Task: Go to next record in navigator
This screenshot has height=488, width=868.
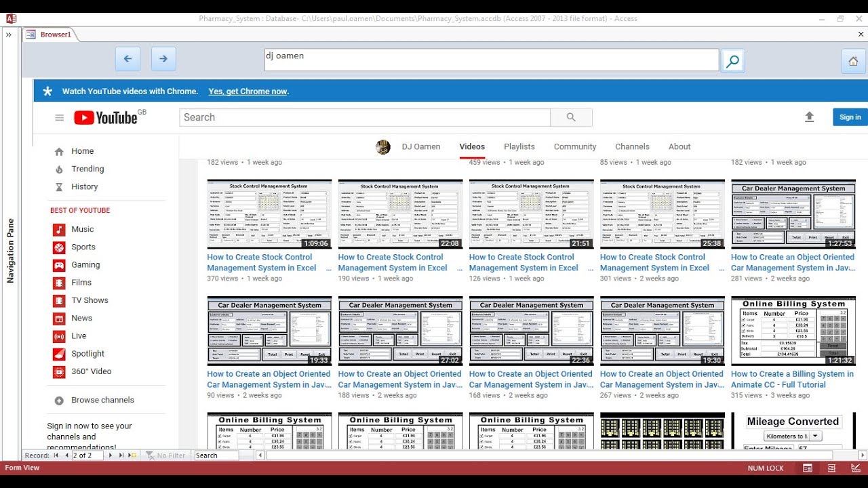Action: click(110, 455)
